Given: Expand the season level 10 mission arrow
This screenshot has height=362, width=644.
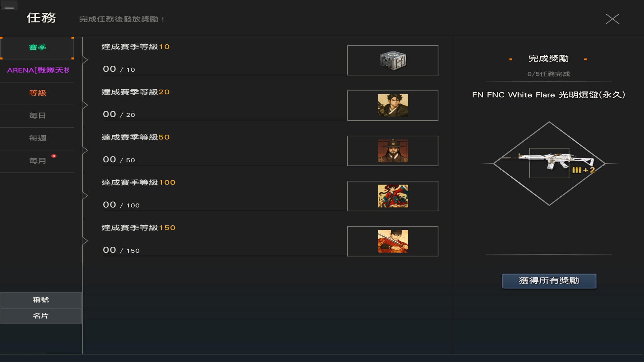Looking at the screenshot, I should [85, 60].
